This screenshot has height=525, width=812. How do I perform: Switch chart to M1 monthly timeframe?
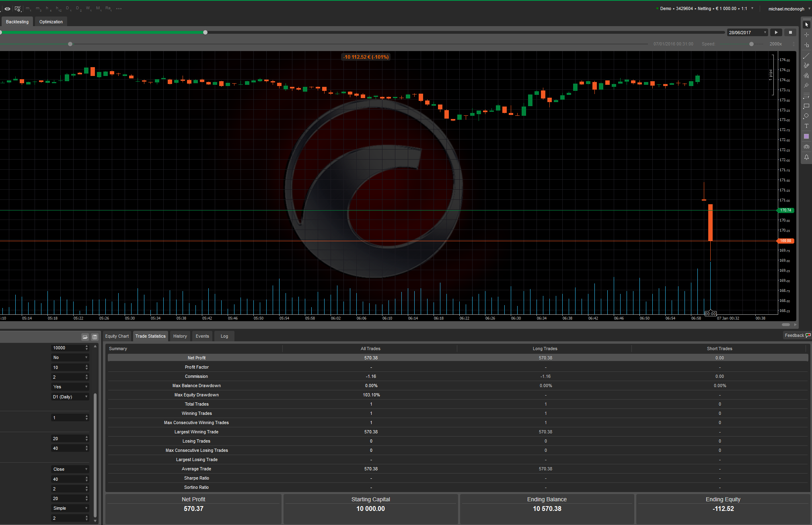[99, 8]
